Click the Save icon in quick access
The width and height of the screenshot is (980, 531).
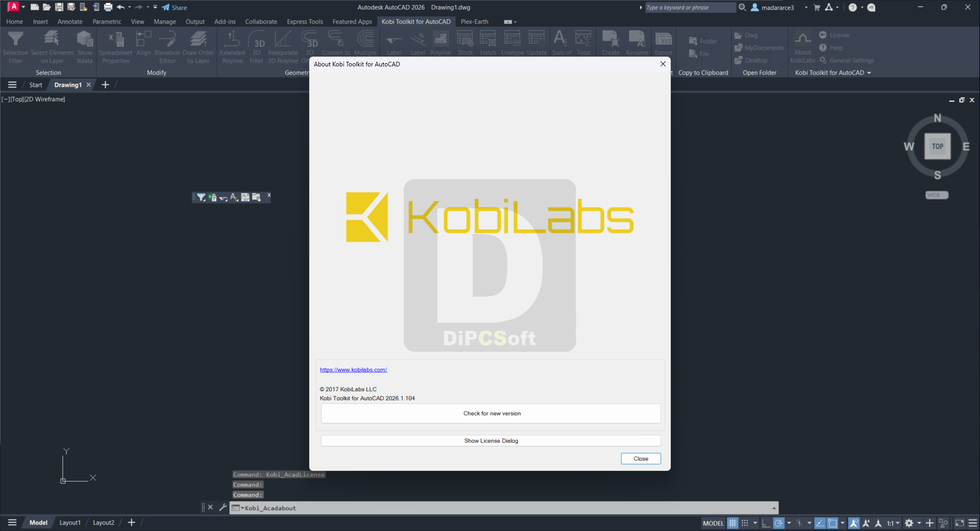click(59, 7)
